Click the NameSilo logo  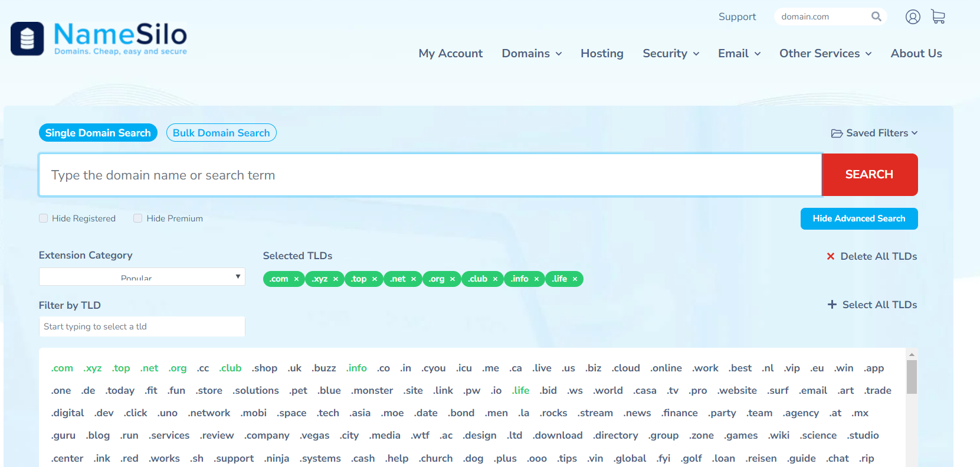coord(99,38)
